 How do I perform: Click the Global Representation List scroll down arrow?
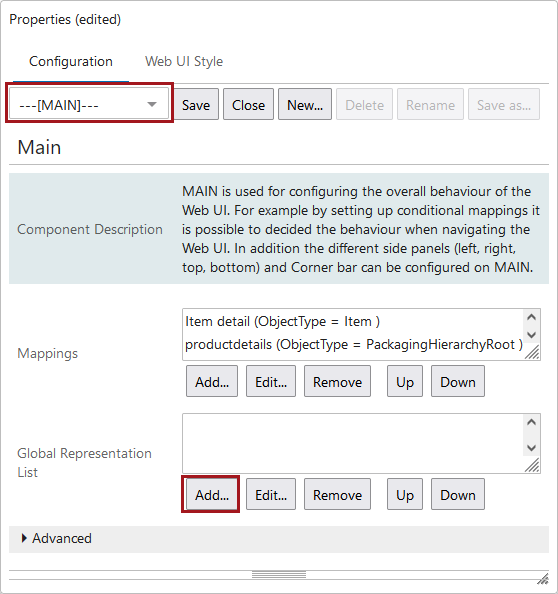pyautogui.click(x=531, y=448)
